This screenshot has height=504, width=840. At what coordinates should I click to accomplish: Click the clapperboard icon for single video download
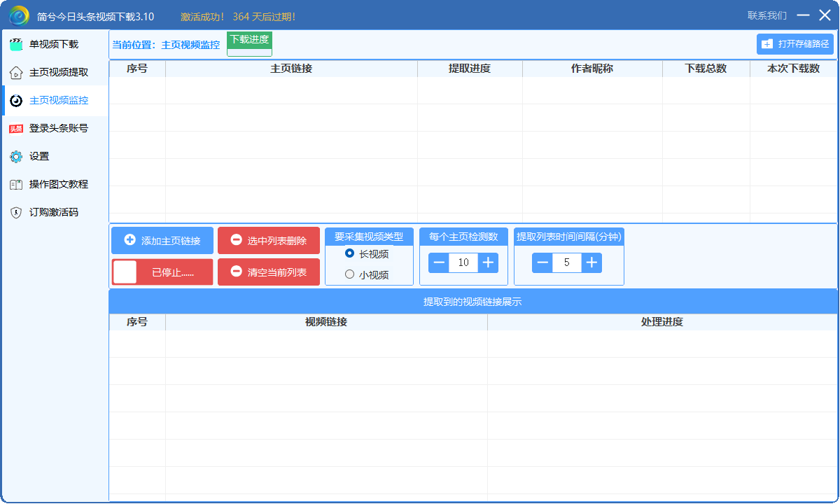(16, 45)
